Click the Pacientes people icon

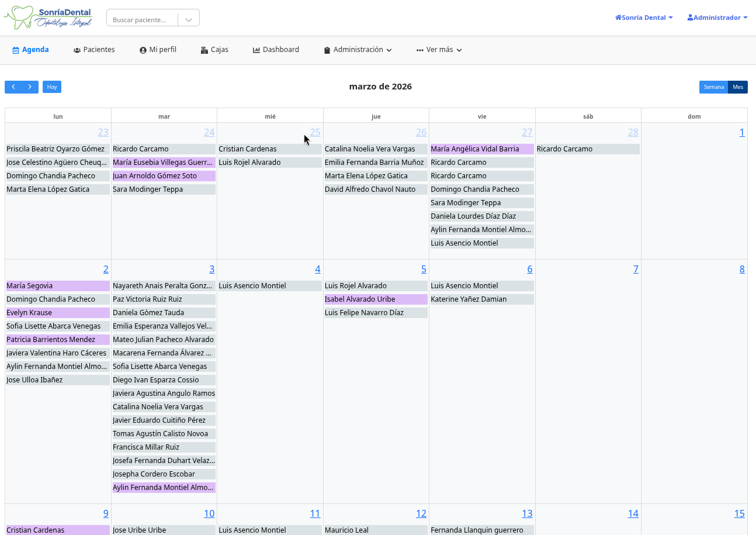tap(77, 50)
